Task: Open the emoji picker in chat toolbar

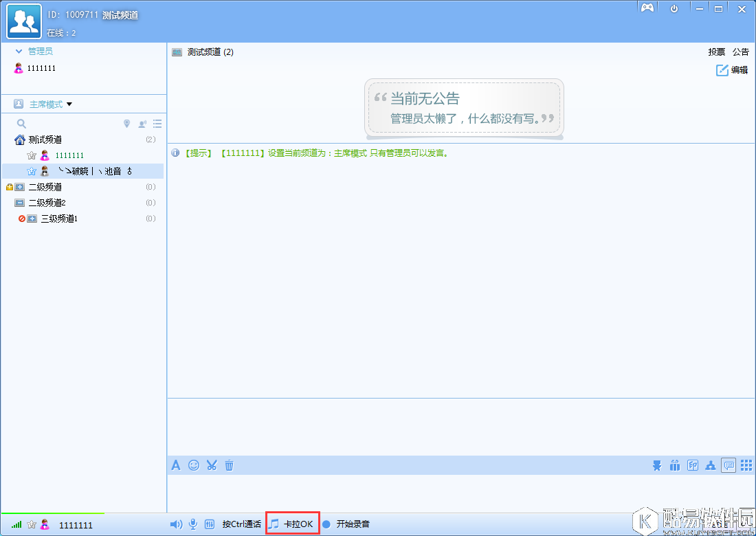Action: click(x=193, y=465)
